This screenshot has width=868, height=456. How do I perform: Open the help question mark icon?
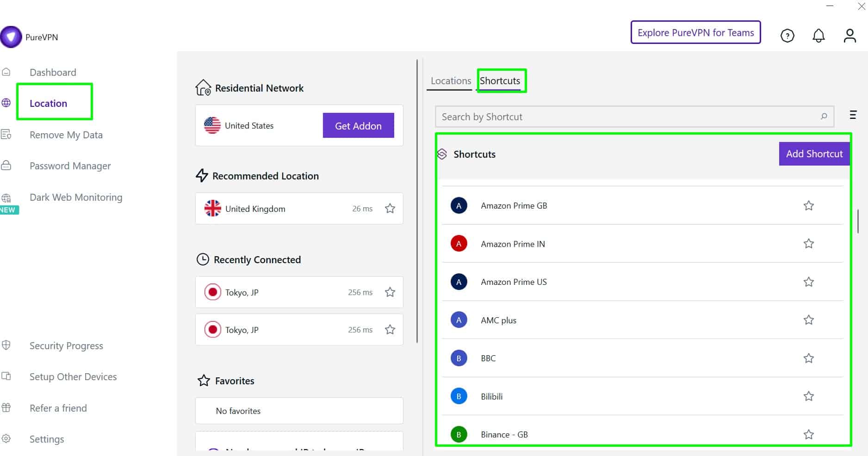point(787,36)
